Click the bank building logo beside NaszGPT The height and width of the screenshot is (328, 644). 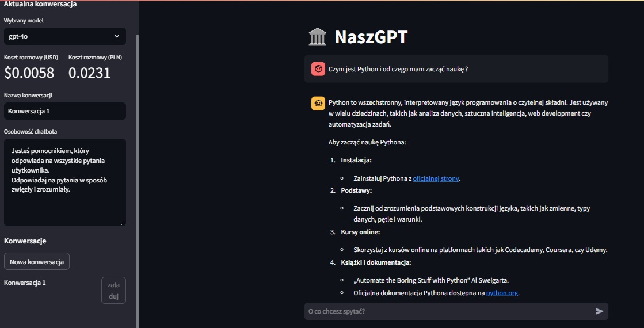(318, 37)
